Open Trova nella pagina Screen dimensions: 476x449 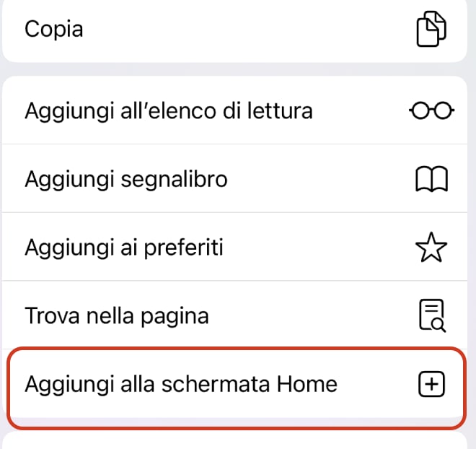tap(216, 316)
